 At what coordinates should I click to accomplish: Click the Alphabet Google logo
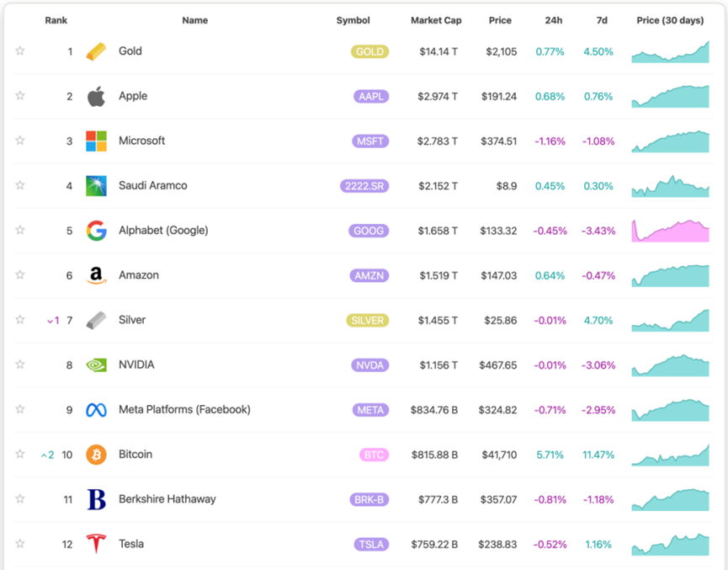pyautogui.click(x=97, y=231)
